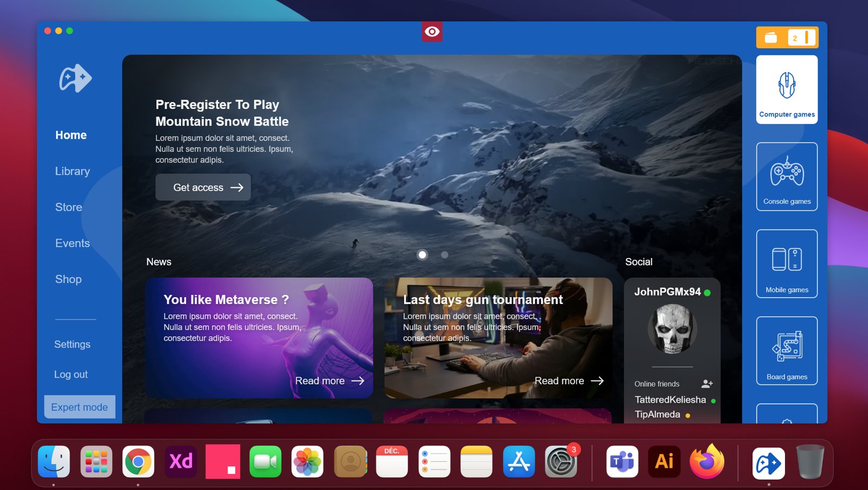Enable Expert mode
The image size is (868, 490).
(x=80, y=407)
